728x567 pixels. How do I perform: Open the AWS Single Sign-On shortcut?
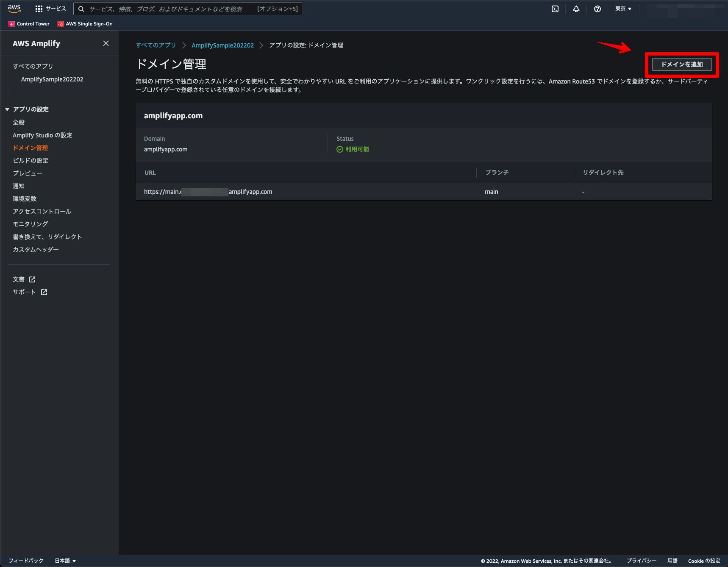pos(85,24)
